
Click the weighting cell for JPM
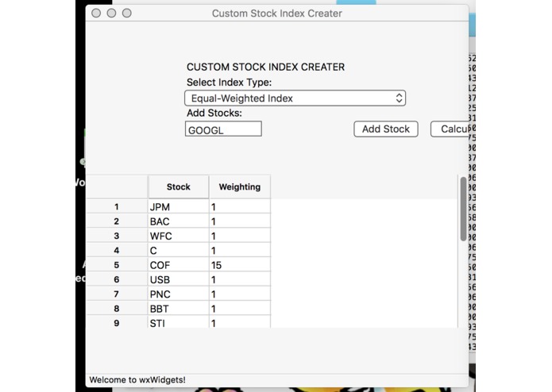point(240,206)
